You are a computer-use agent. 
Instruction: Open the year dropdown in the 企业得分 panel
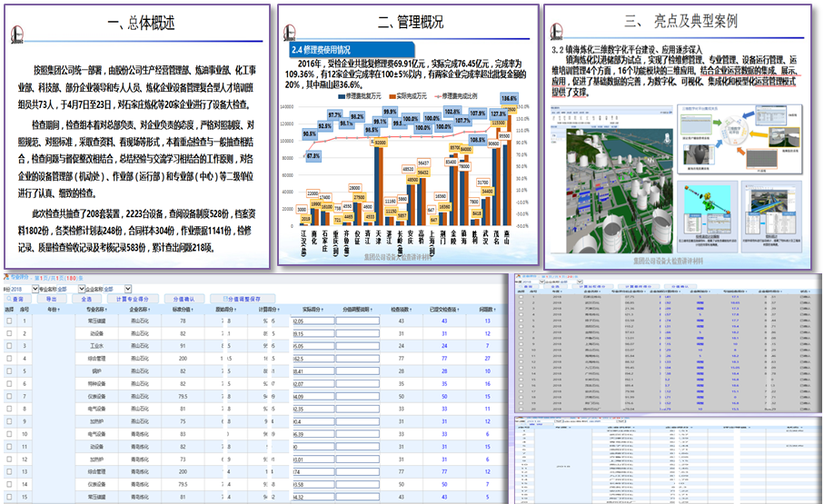541,282
